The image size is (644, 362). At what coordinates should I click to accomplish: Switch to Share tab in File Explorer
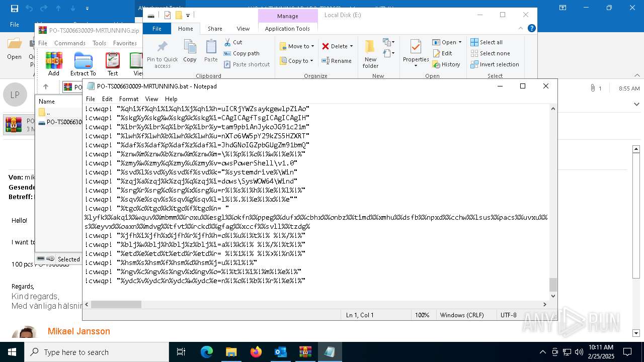pos(215,29)
